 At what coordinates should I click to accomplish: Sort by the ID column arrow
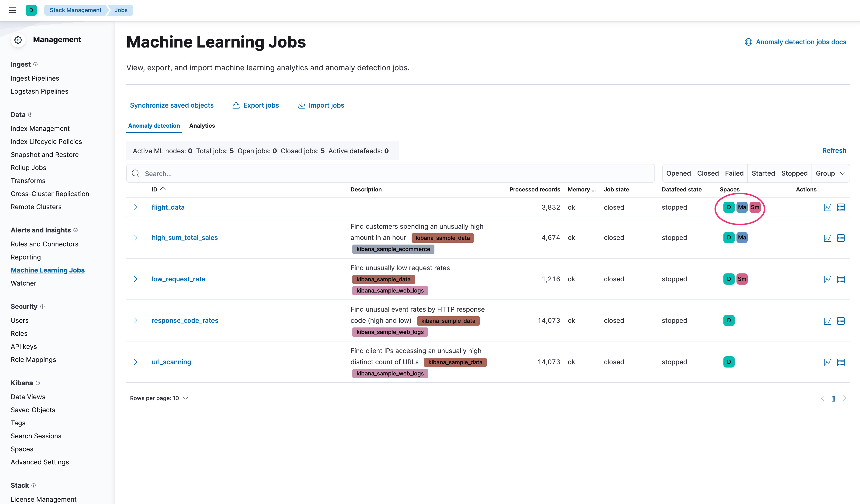click(x=163, y=189)
